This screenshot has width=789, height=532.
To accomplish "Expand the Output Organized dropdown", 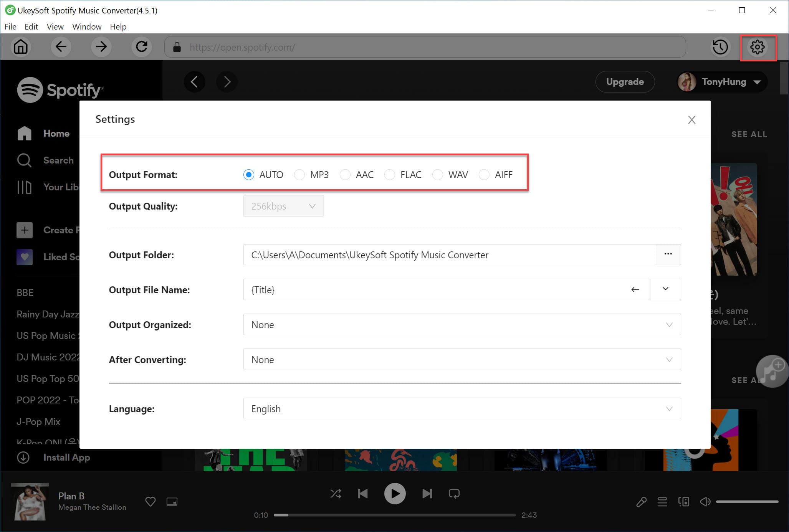I will click(667, 324).
